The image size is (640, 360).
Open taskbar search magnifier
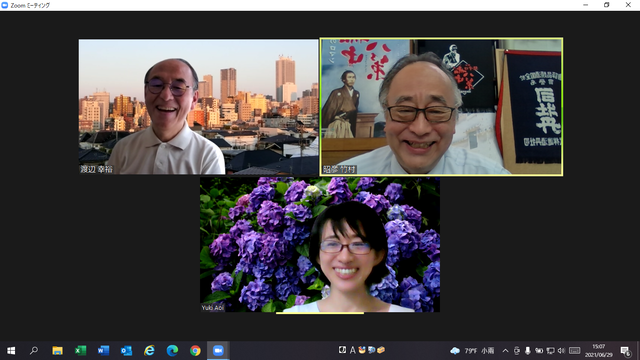click(34, 351)
